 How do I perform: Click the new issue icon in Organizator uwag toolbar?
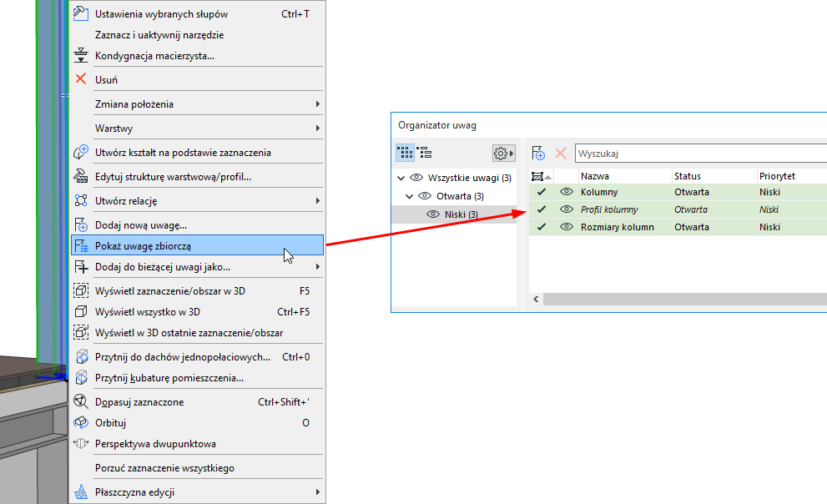(538, 153)
